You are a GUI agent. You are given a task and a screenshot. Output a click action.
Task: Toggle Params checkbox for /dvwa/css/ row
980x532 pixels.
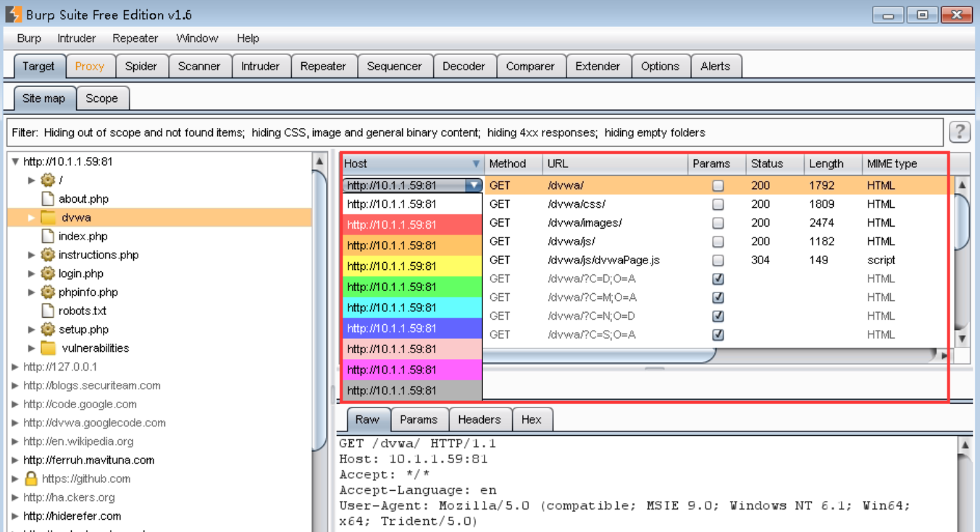[718, 204]
